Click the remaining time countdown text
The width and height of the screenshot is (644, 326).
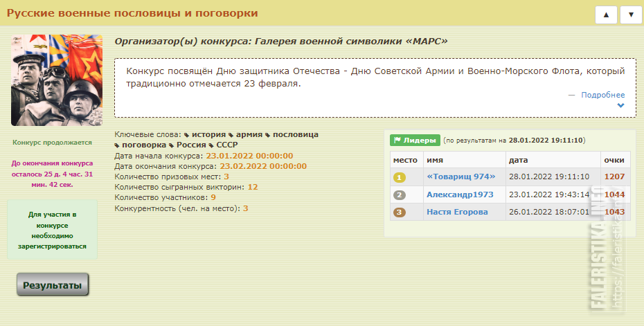(x=52, y=174)
